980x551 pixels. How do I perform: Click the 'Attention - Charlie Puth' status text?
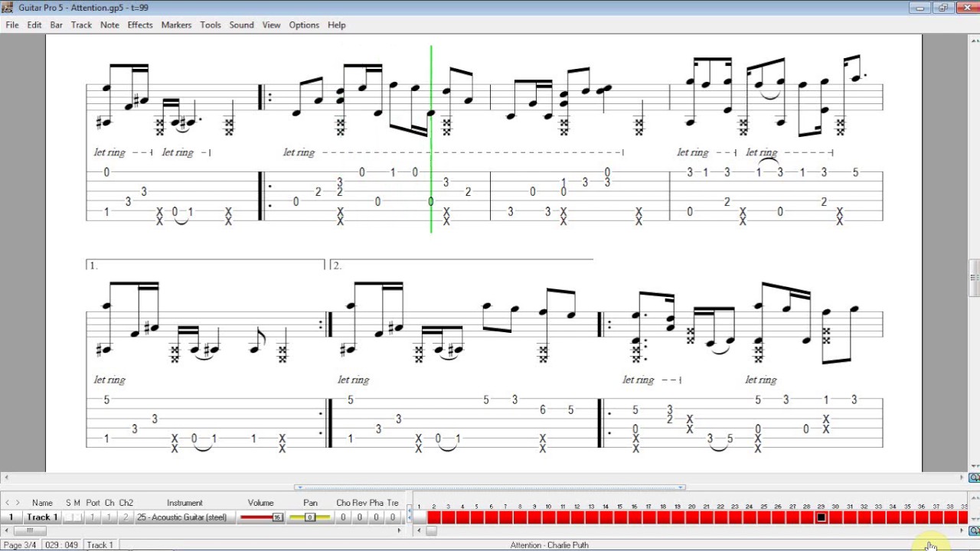point(549,545)
